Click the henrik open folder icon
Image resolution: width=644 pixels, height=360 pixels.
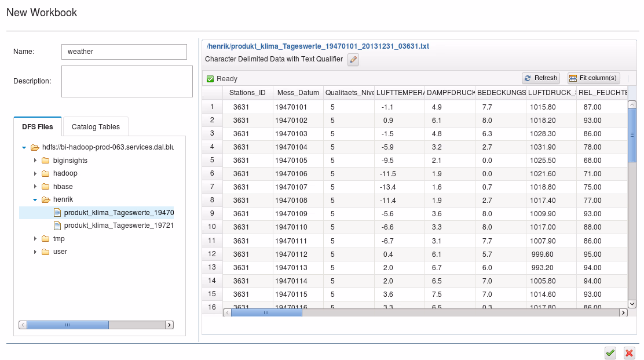tap(45, 199)
